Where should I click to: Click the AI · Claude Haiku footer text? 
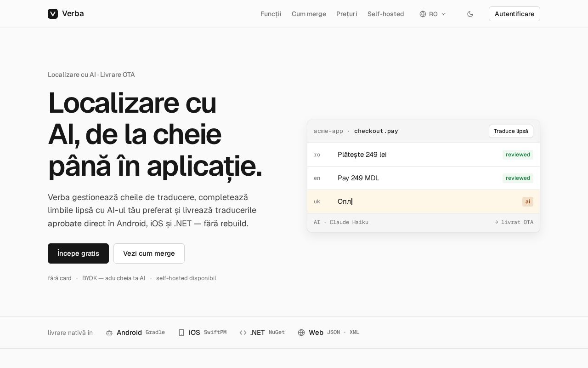tap(341, 222)
